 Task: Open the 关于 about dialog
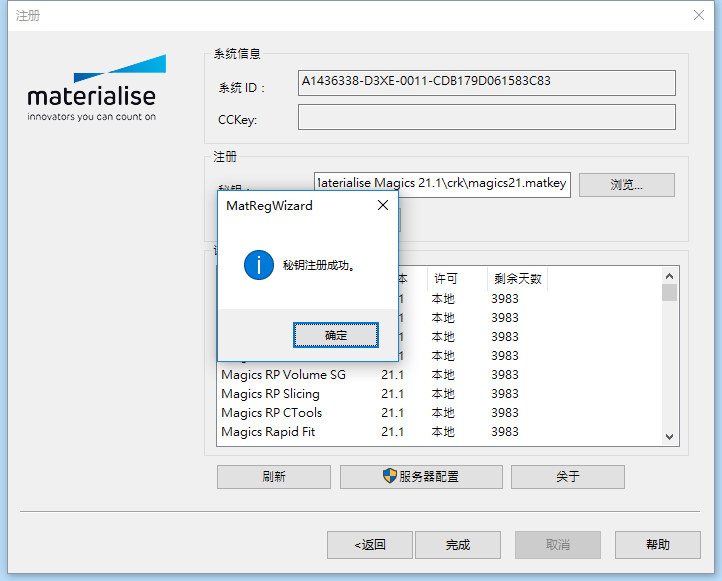[x=567, y=477]
